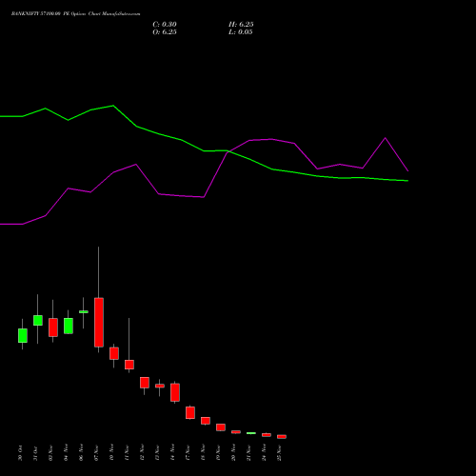Select the red candle above 11 Nov
Image resolution: width=476 pixels, height=476 pixels.
pyautogui.click(x=129, y=365)
